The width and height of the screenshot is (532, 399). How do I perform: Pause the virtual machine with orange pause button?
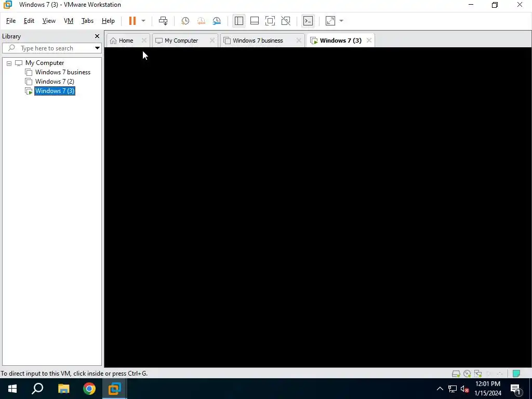(x=132, y=21)
